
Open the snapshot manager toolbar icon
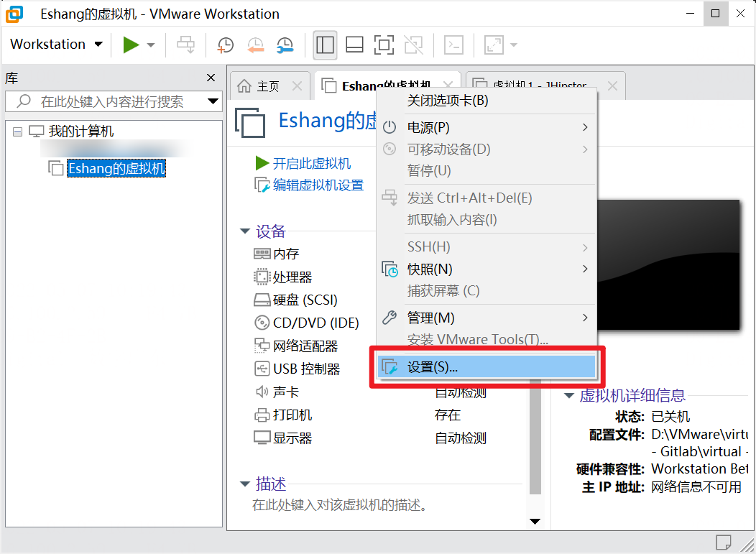click(x=285, y=45)
